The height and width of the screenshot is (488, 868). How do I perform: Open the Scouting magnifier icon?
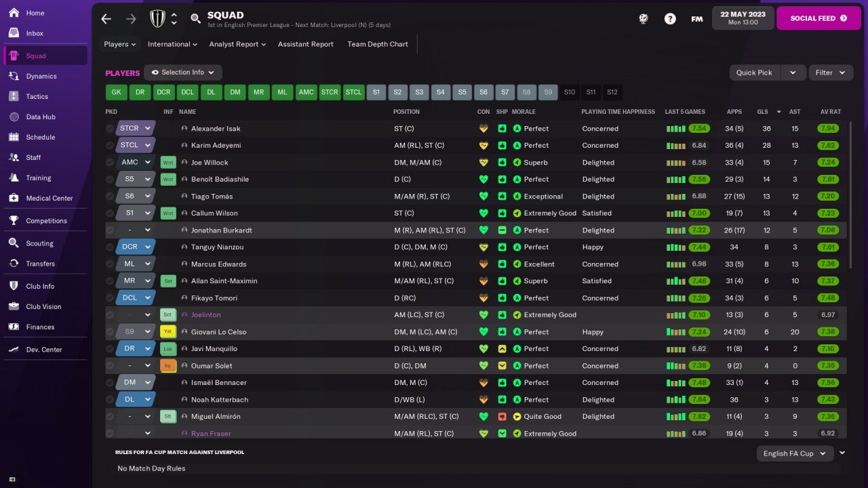point(14,243)
